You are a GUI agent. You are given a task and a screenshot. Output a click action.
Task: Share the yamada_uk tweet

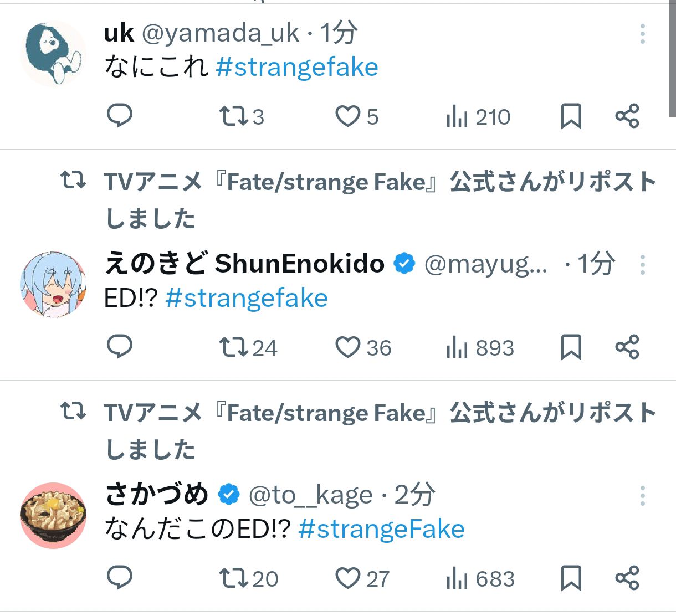coord(627,116)
